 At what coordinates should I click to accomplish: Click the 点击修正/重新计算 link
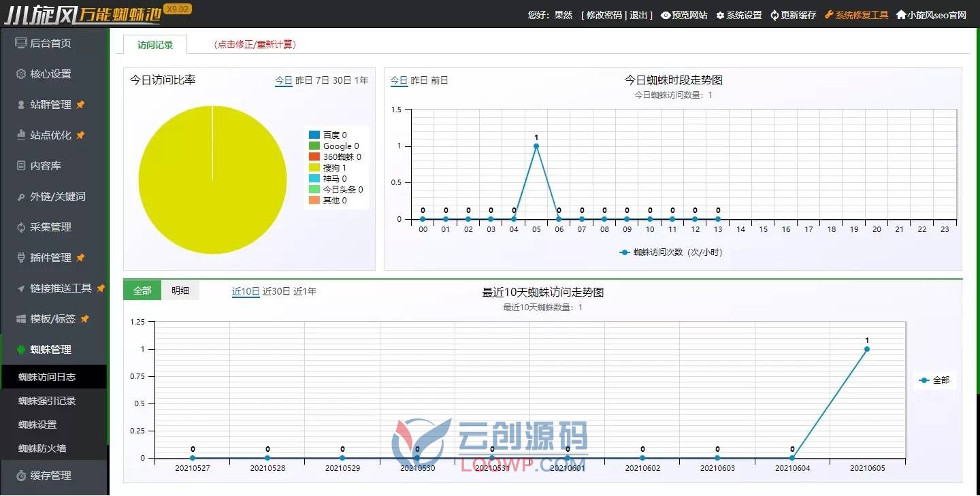255,44
